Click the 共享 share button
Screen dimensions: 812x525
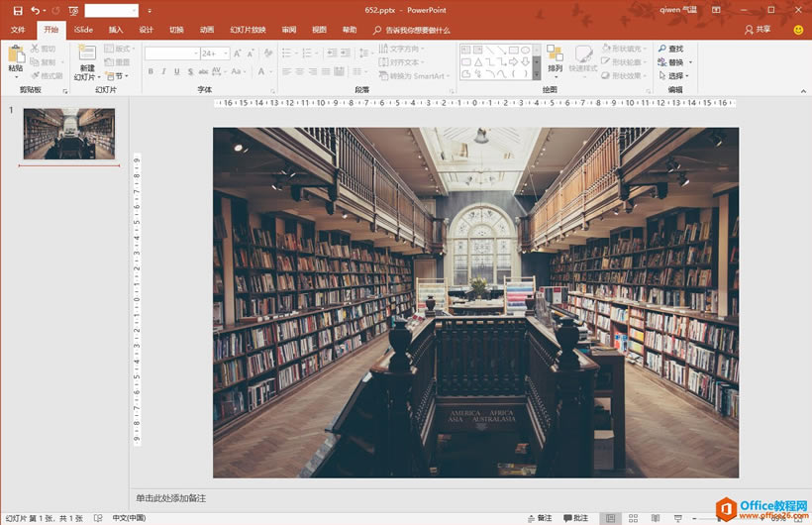coord(758,30)
